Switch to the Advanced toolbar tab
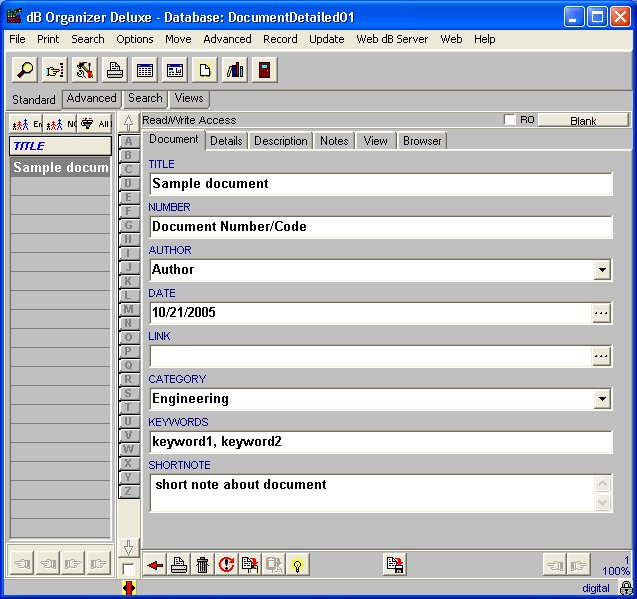Viewport: 637px width, 599px height. click(x=91, y=98)
